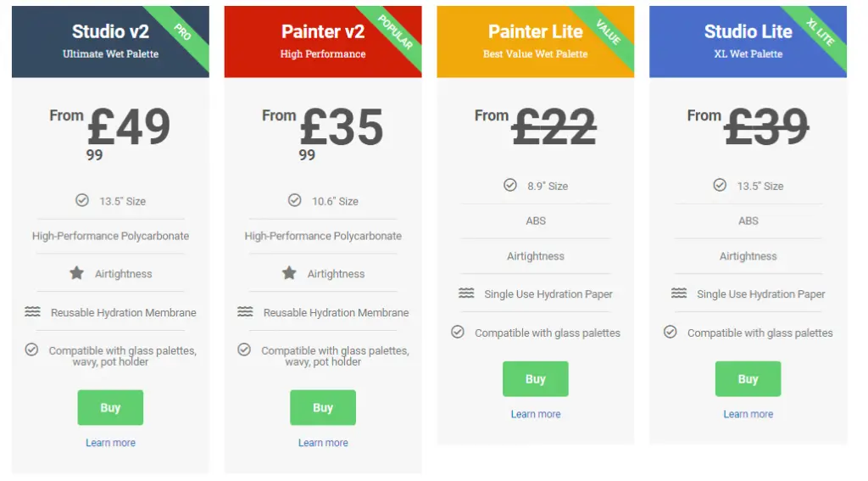Viewport: 868px width, 481px height.
Task: Click the check icon by Studio v2 compatibility line
Action: point(31,350)
